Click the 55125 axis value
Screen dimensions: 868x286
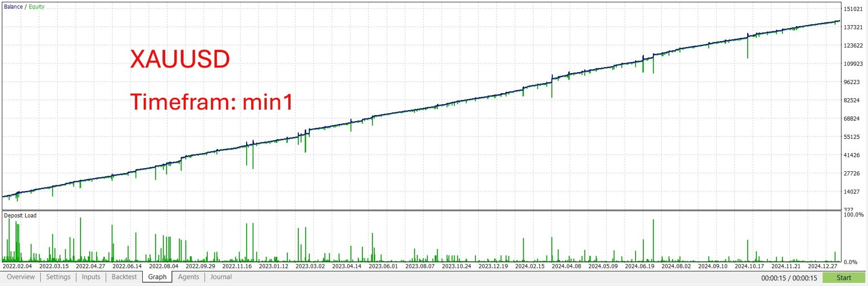[852, 137]
